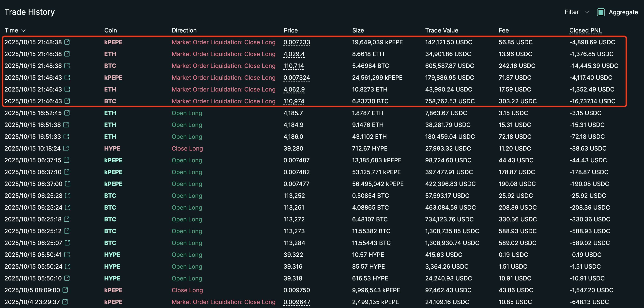Open explorer link for 21:46:43 BTC liquidation
The width and height of the screenshot is (644, 308).
click(67, 101)
